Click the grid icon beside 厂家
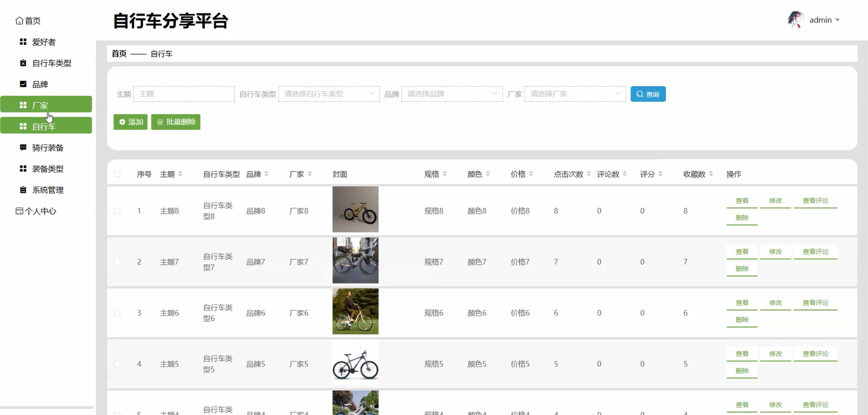The width and height of the screenshot is (868, 415). [23, 105]
